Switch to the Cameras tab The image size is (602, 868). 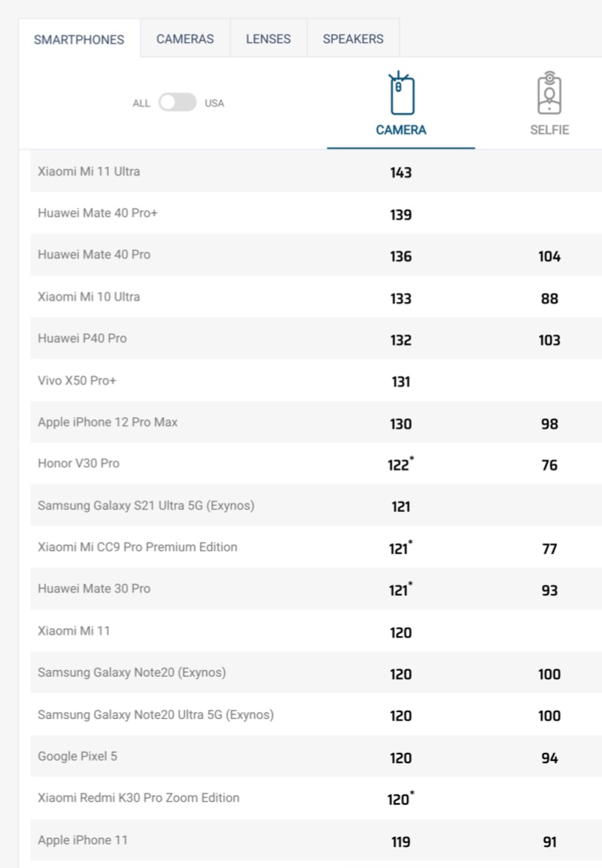pos(185,39)
